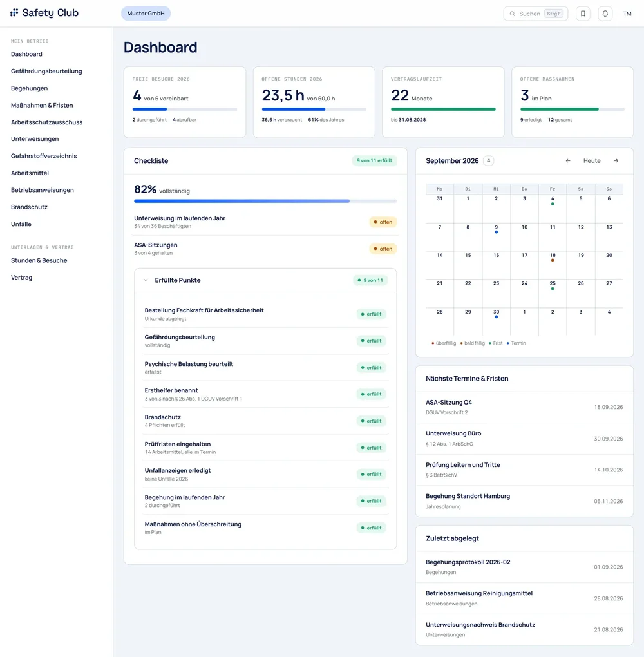Select September 25 in calendar
The height and width of the screenshot is (657, 644).
coord(553,293)
